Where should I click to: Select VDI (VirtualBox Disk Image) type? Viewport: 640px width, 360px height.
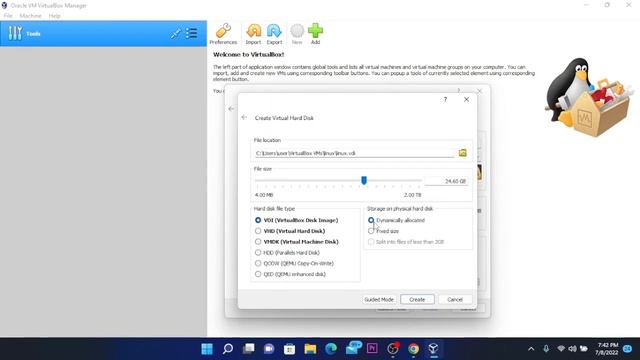click(297, 220)
